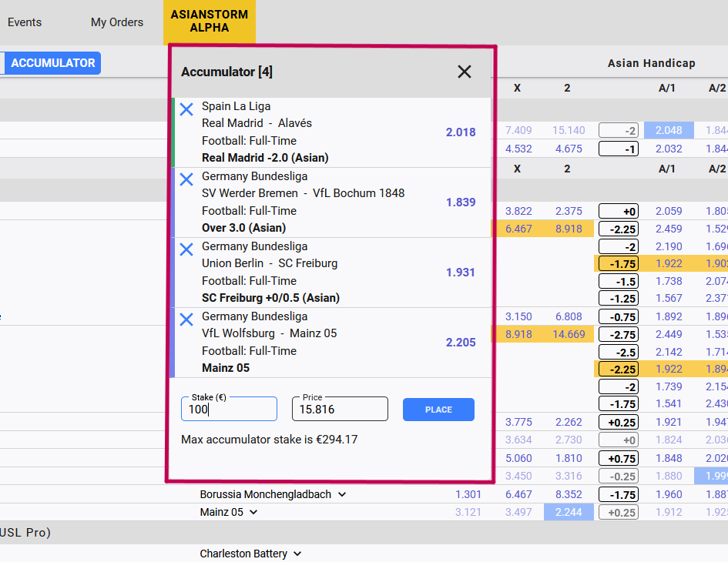The height and width of the screenshot is (562, 728).
Task: Focus the Stake (€) input field
Action: point(229,409)
